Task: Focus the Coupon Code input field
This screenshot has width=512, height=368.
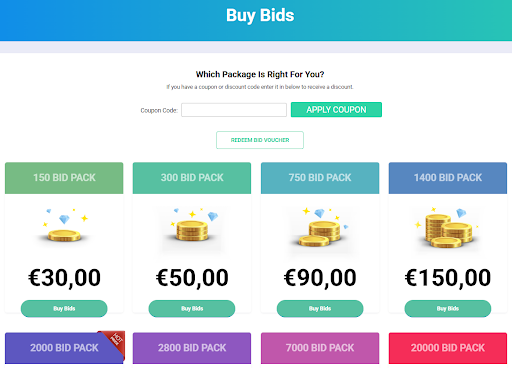Action: click(x=234, y=110)
